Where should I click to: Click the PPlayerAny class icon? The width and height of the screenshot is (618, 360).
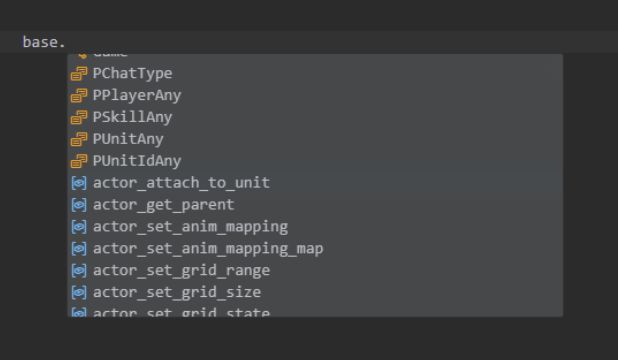pyautogui.click(x=79, y=95)
